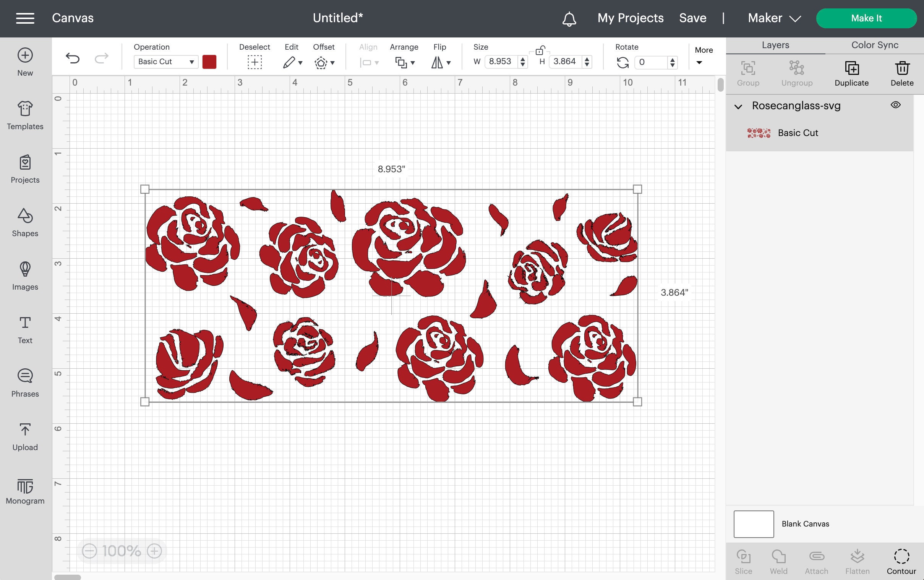Open the Contour tool
The width and height of the screenshot is (924, 580).
coord(901,561)
